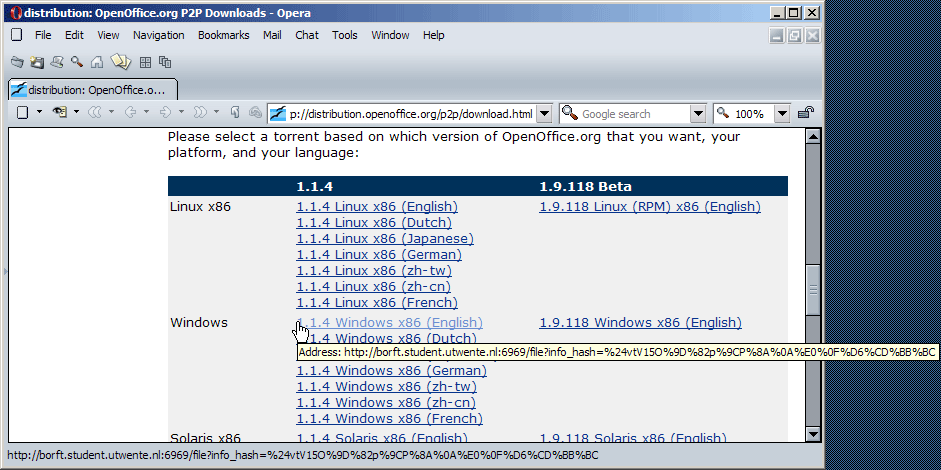Open 1.1.4 Linux x86 (French) link
941x470 pixels.
tap(377, 303)
